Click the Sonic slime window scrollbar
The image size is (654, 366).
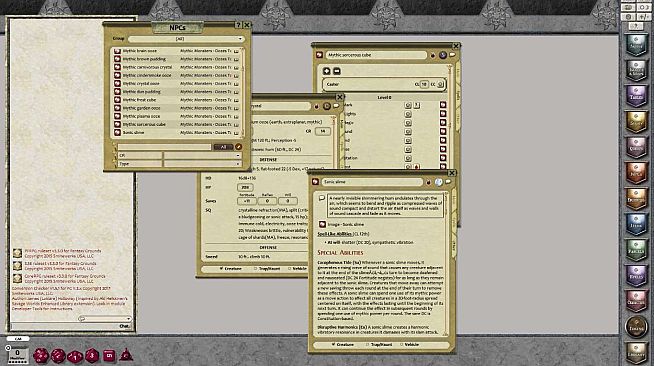447,265
